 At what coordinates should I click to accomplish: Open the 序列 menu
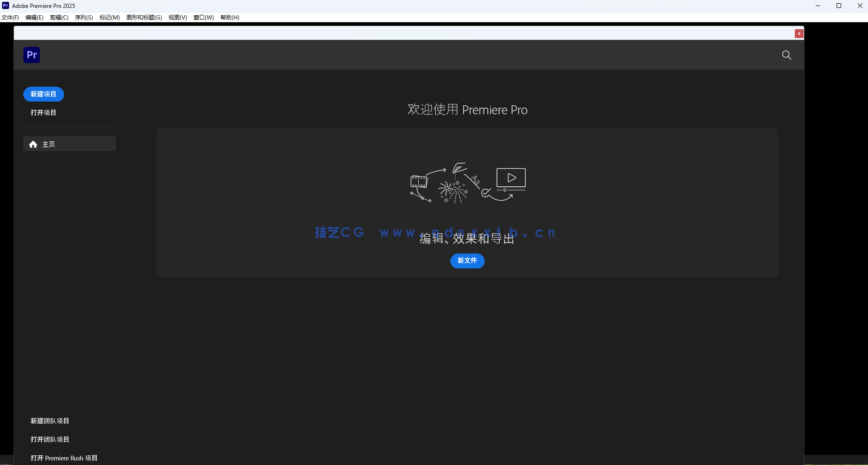tap(83, 17)
